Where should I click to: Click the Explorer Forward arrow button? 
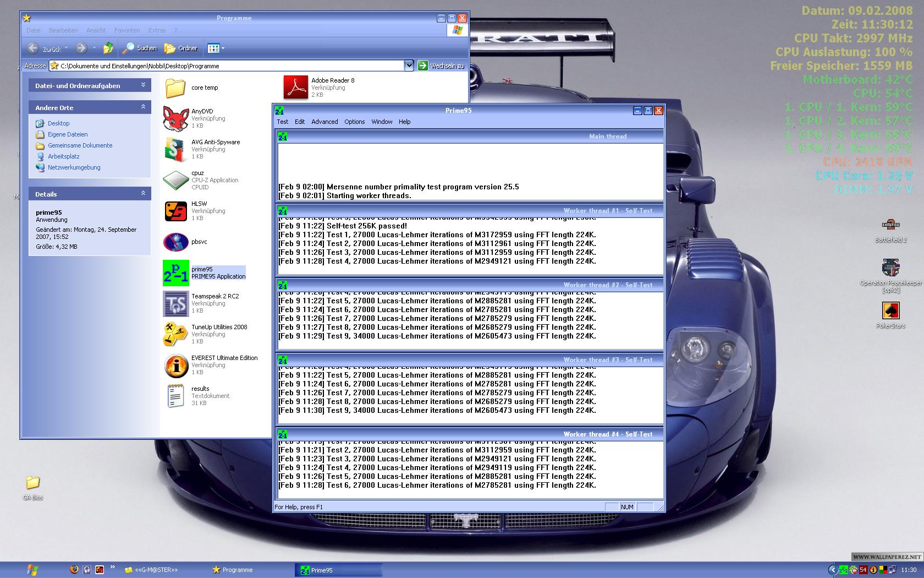pos(81,48)
